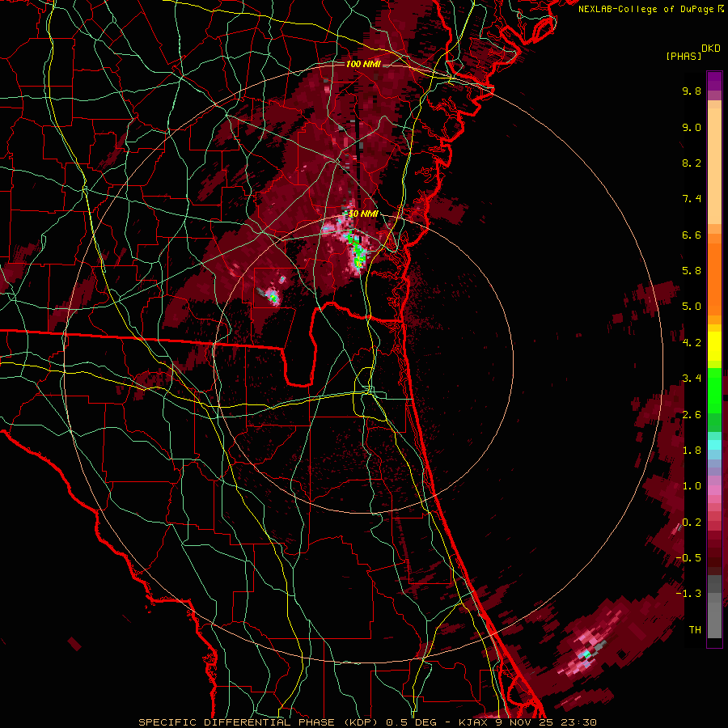Select the 4.2 scale value
Viewport: 728px width, 728px height.
pos(692,343)
